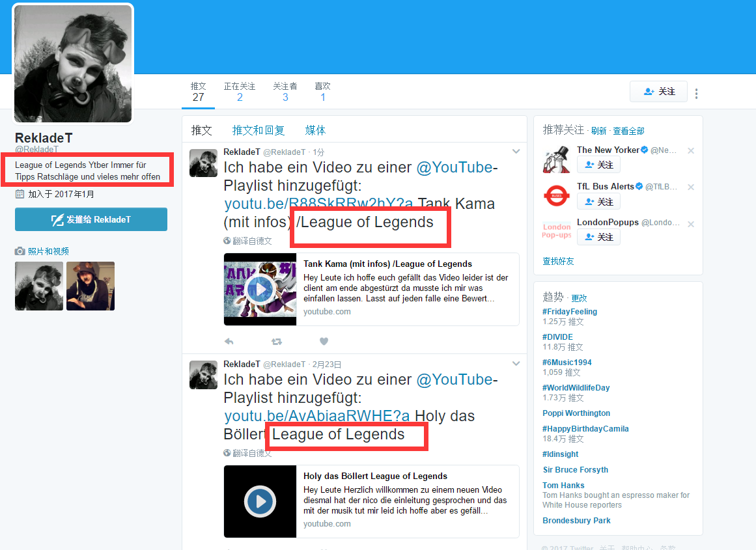The image size is (756, 550).
Task: Open the #HappyBirthdayCamila trend
Action: click(586, 428)
